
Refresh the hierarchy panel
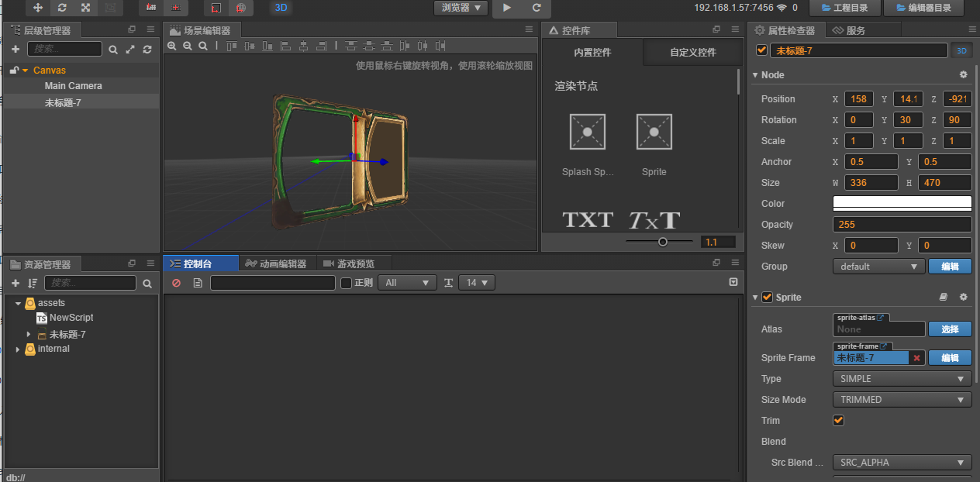click(x=147, y=49)
